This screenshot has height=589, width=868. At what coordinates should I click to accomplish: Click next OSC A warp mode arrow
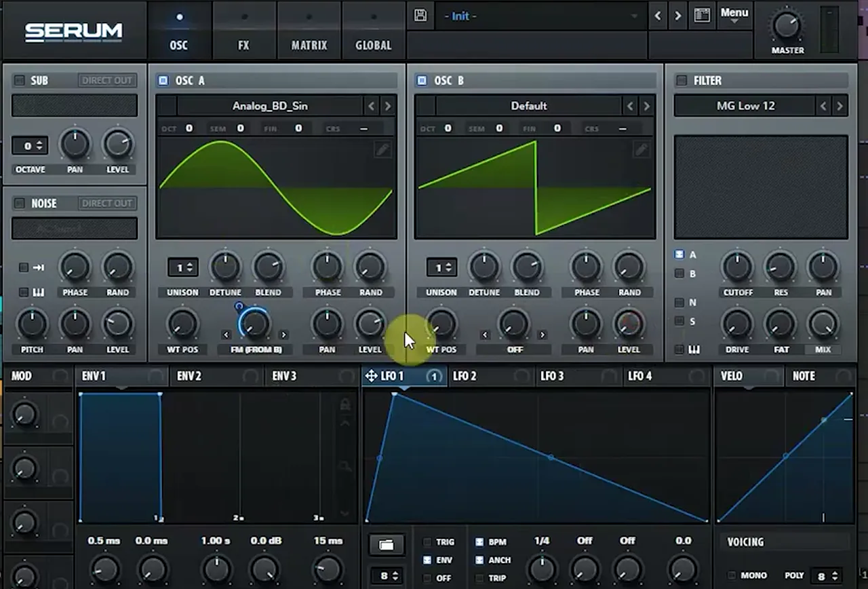pyautogui.click(x=283, y=335)
